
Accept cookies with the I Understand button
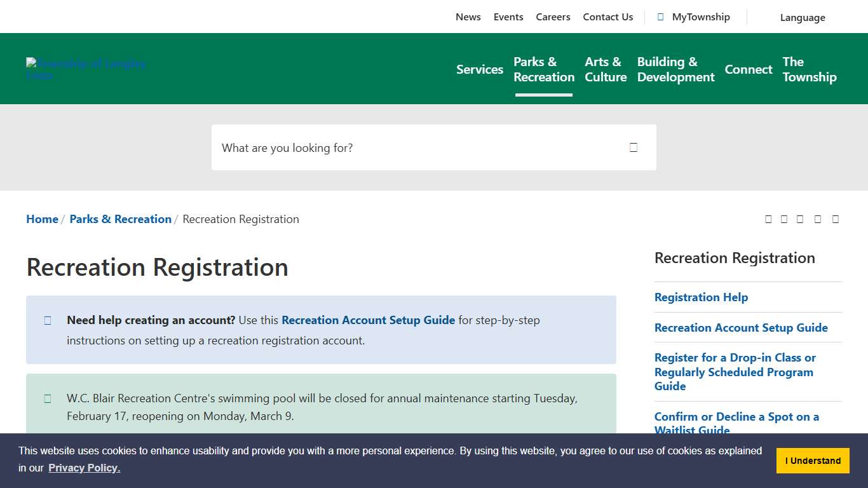tap(813, 460)
